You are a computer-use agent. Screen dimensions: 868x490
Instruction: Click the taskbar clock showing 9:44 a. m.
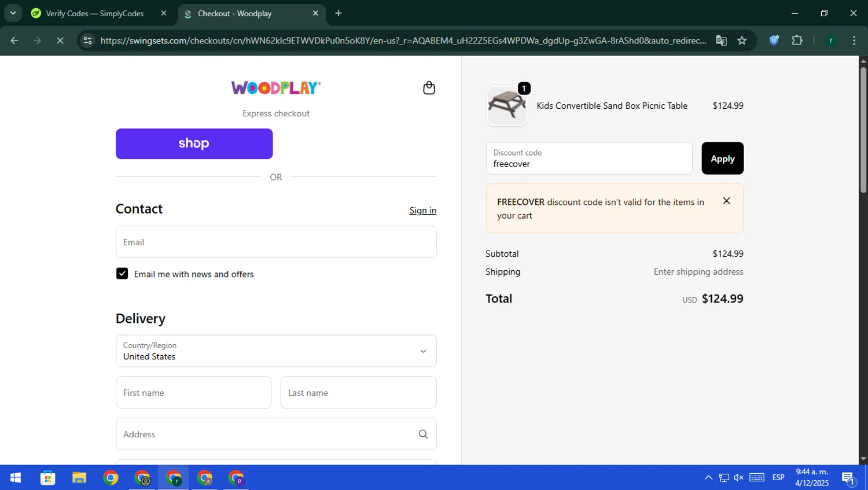click(811, 478)
